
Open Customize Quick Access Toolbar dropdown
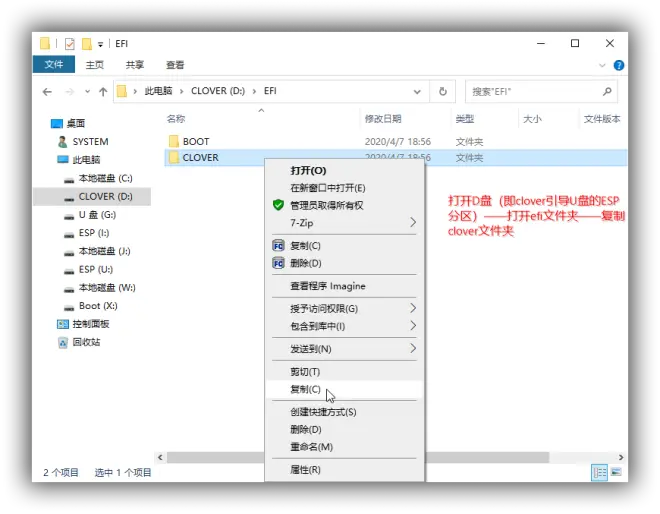pos(100,44)
